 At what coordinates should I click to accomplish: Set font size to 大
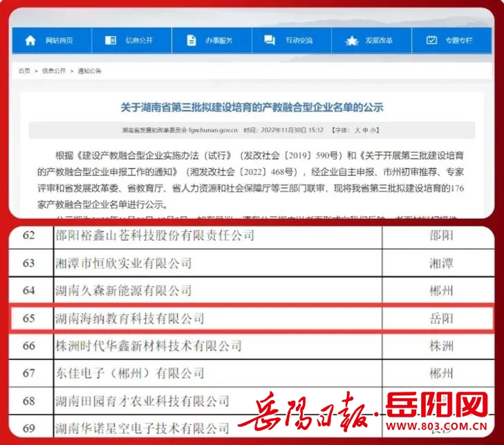click(x=357, y=130)
